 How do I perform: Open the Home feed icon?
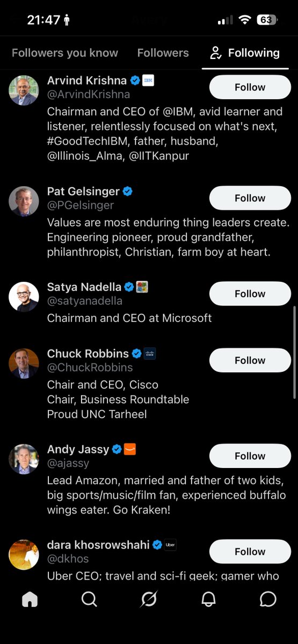pos(30,599)
